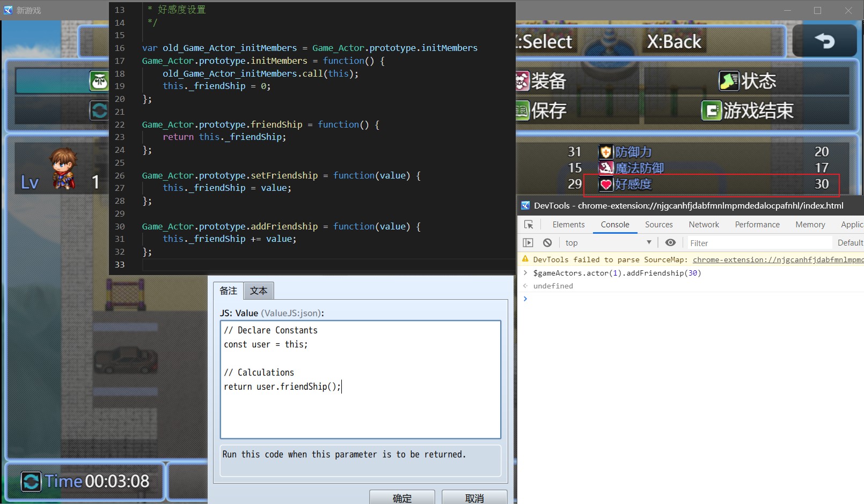
Task: Select the 文本 tab in the dialog
Action: 259,291
